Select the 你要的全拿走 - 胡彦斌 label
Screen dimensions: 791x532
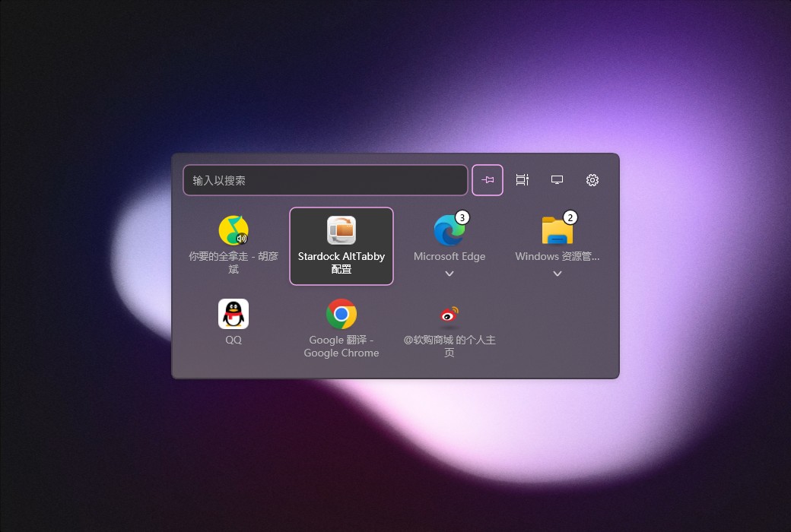pyautogui.click(x=233, y=263)
